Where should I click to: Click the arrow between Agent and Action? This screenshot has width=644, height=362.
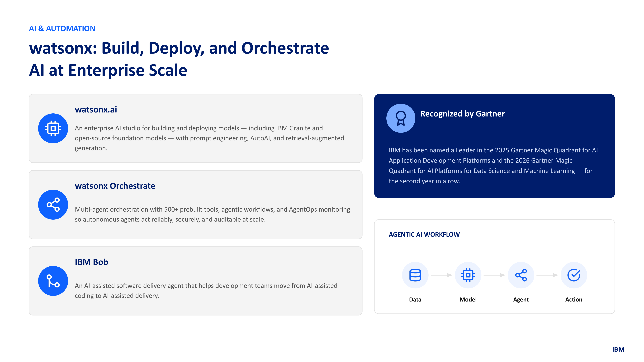(547, 275)
